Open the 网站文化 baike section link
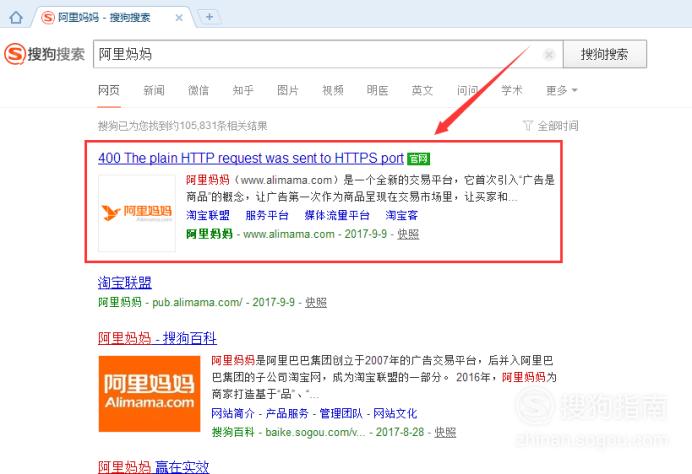 click(395, 414)
